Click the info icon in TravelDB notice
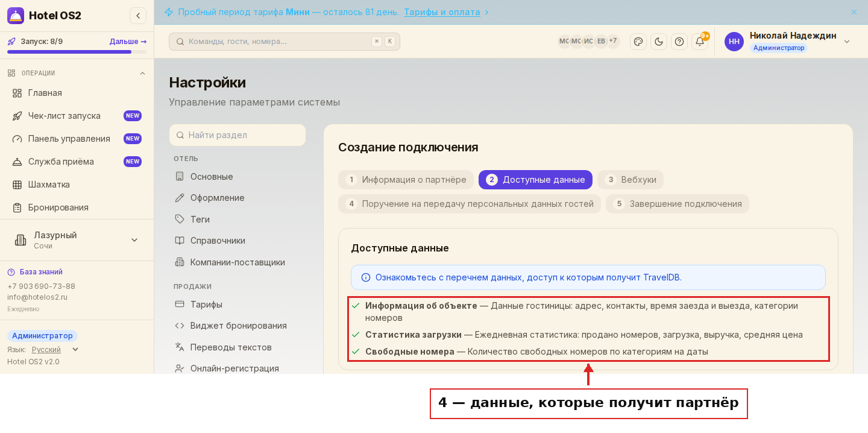The height and width of the screenshot is (433, 868). pyautogui.click(x=366, y=277)
